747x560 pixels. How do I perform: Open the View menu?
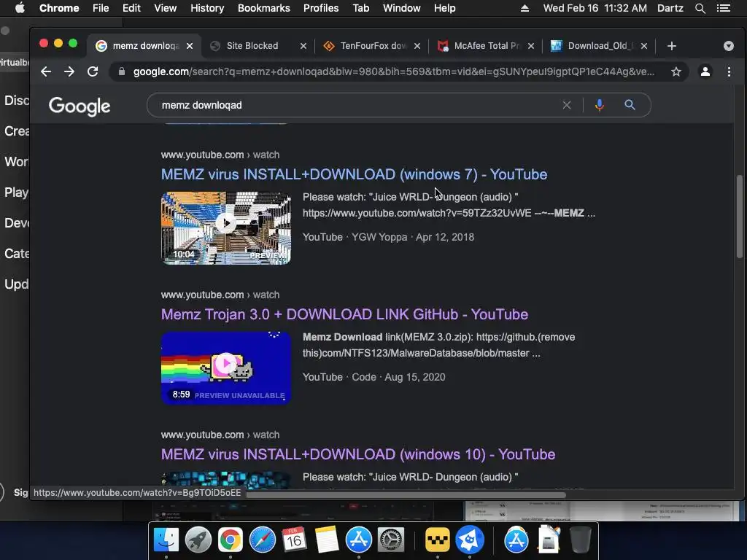click(166, 8)
